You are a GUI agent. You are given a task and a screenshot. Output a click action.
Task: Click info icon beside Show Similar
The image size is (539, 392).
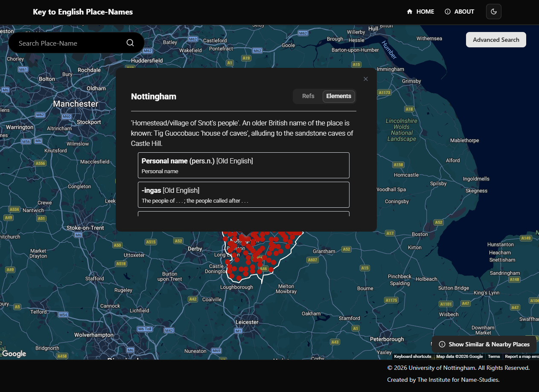(442, 344)
